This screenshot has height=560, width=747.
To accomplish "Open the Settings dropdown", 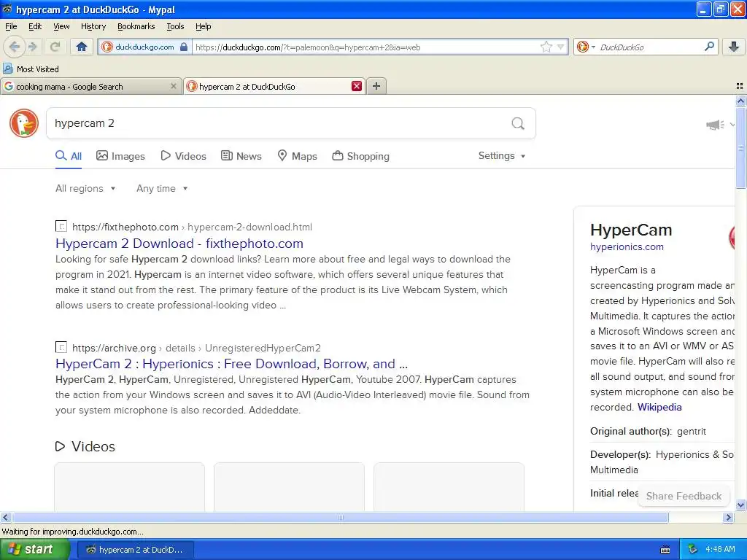I will (x=502, y=156).
